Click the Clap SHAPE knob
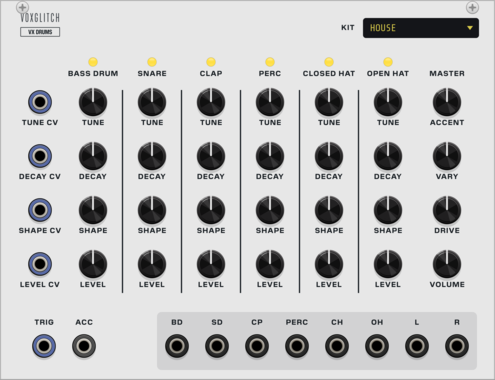Image resolution: width=495 pixels, height=380 pixels. coord(211,210)
